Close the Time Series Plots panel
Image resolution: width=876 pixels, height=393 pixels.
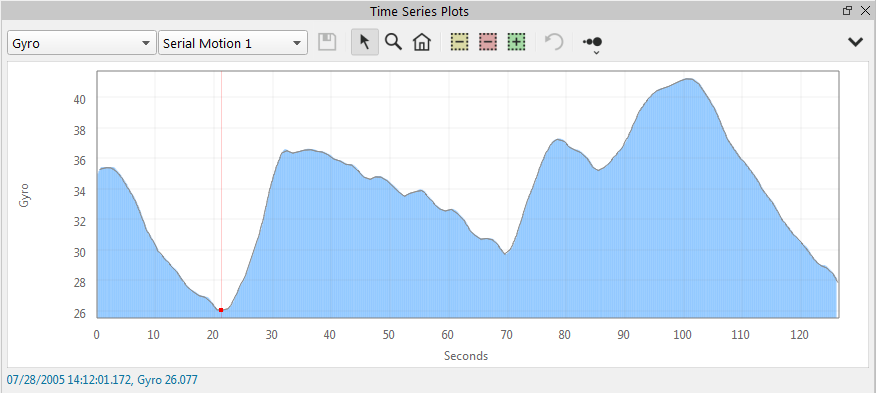(864, 10)
